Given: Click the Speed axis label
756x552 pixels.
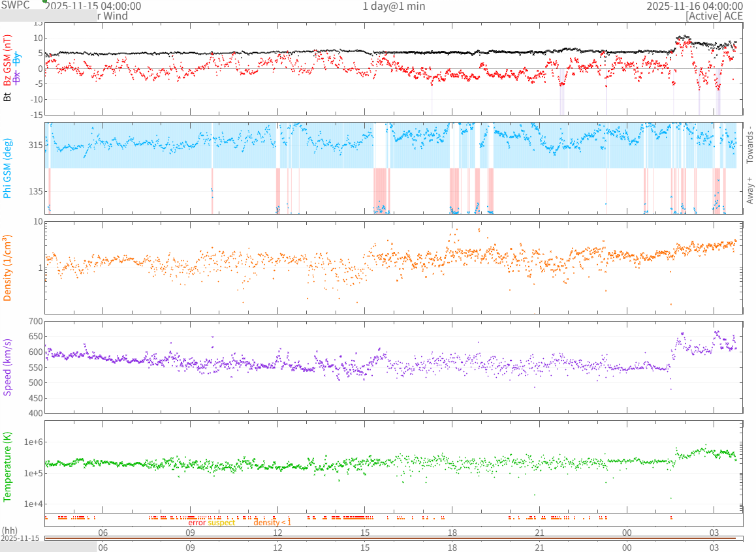Looking at the screenshot, I should [8, 367].
